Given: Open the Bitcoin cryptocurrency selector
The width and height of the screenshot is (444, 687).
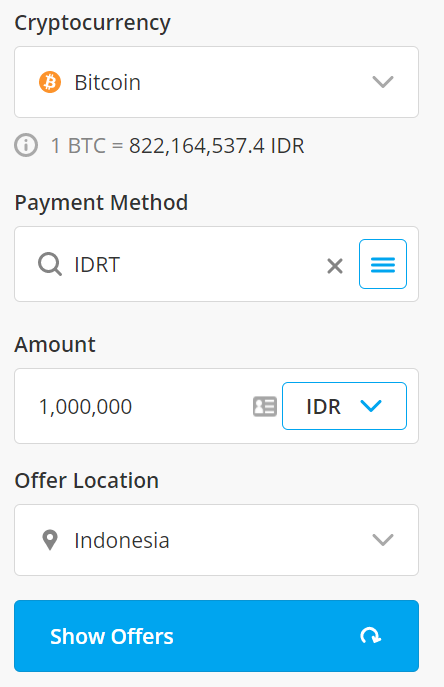Looking at the screenshot, I should pyautogui.click(x=217, y=82).
